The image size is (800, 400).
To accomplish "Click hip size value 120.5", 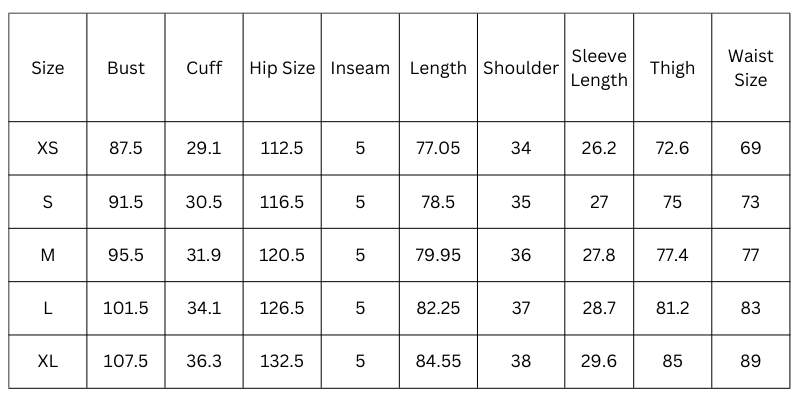I will click(x=282, y=255).
